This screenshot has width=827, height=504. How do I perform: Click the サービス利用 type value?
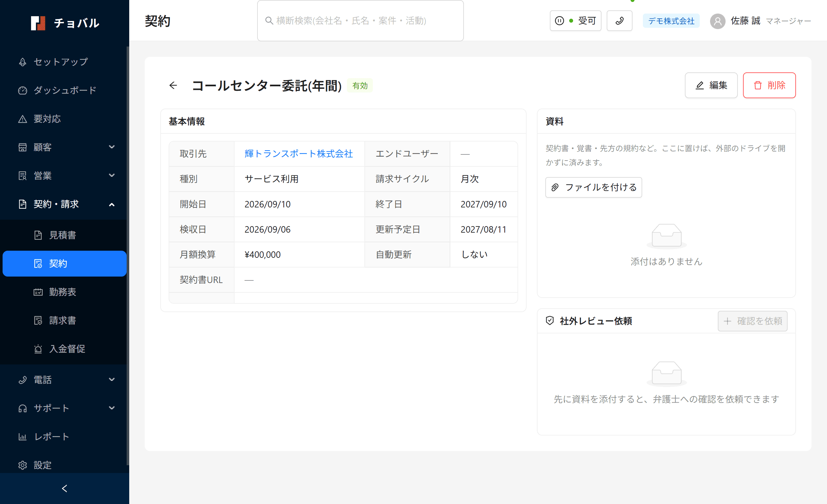tap(272, 179)
